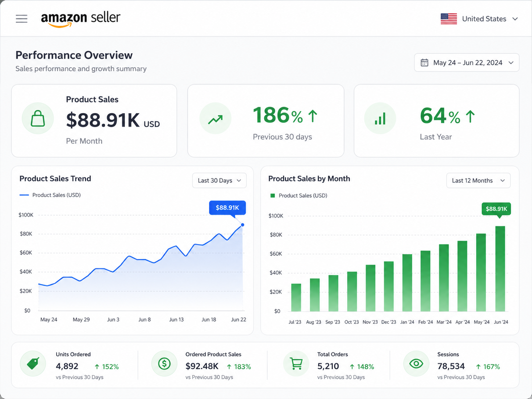Click the Nov '23 bar
This screenshot has width=532, height=399.
coord(371,288)
